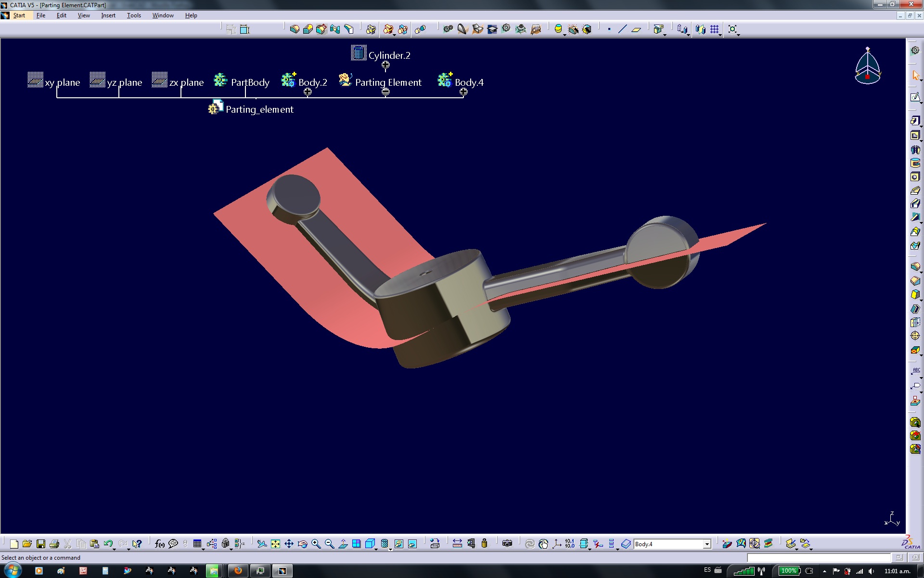This screenshot has height=578, width=924.
Task: Click the Fit All In icon
Action: tap(275, 544)
